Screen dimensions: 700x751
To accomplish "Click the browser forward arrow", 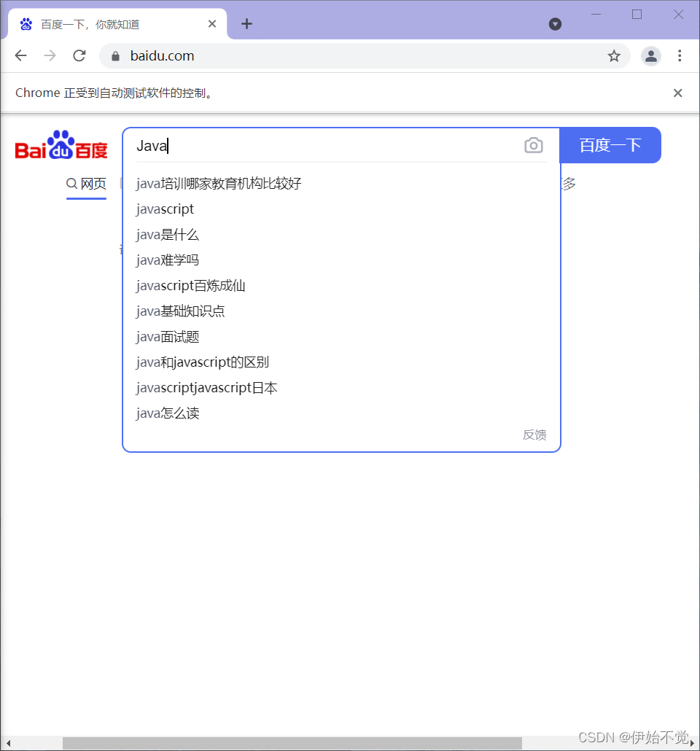I will (x=50, y=55).
